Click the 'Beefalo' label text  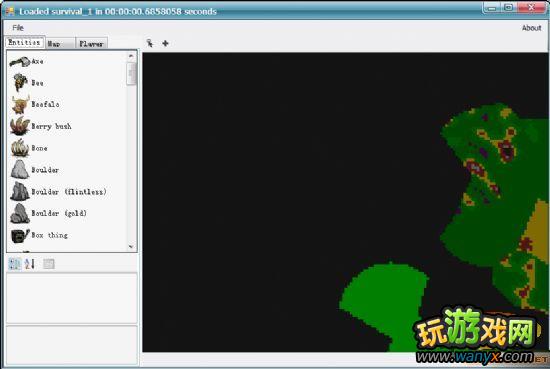[x=45, y=104]
